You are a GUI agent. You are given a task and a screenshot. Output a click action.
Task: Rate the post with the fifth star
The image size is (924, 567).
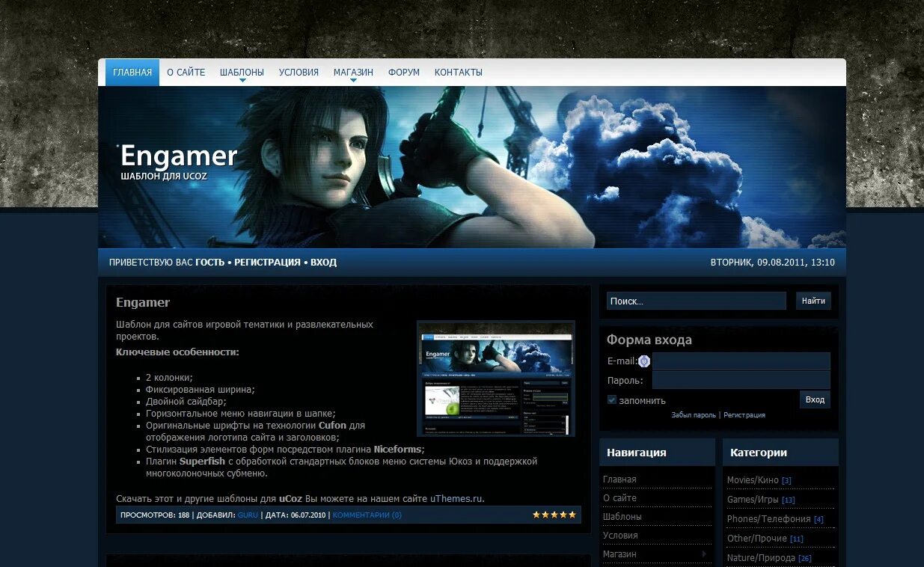click(x=572, y=515)
